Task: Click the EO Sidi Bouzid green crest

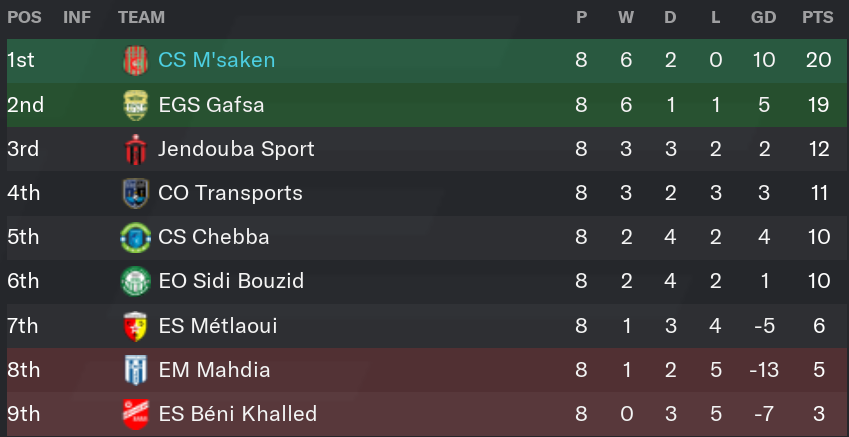Action: click(135, 282)
